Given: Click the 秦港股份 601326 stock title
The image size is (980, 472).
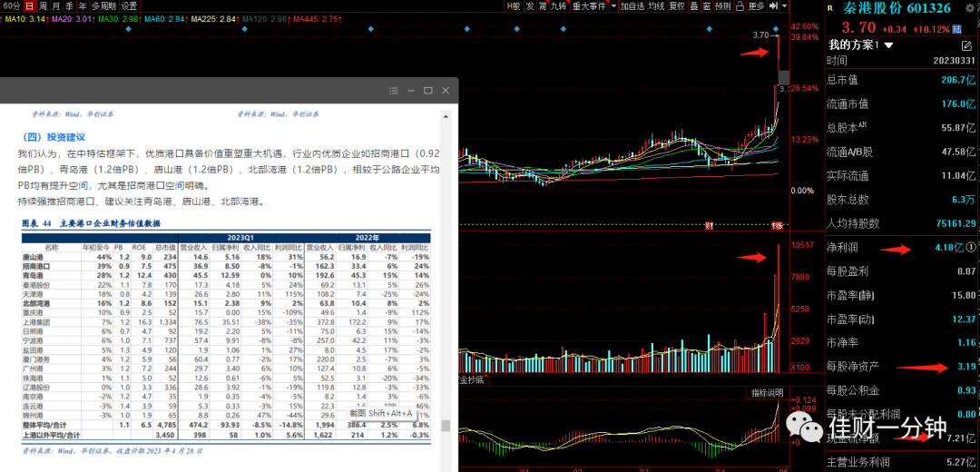Looking at the screenshot, I should (897, 8).
